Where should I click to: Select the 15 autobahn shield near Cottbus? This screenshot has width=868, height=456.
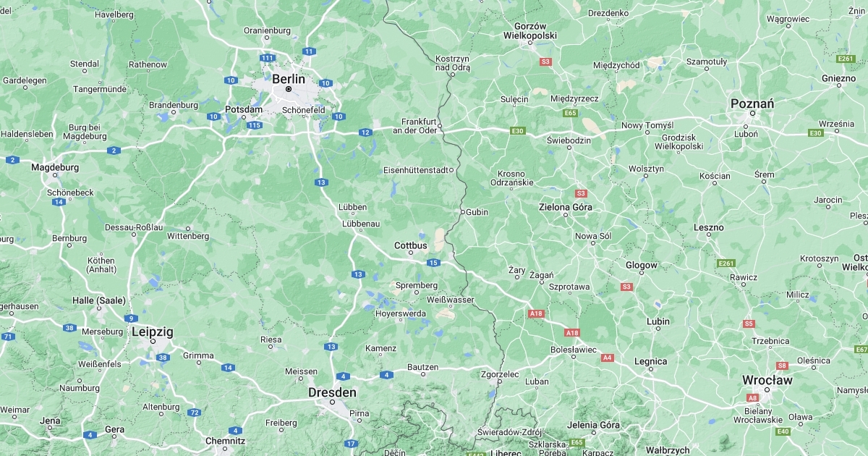click(x=433, y=263)
